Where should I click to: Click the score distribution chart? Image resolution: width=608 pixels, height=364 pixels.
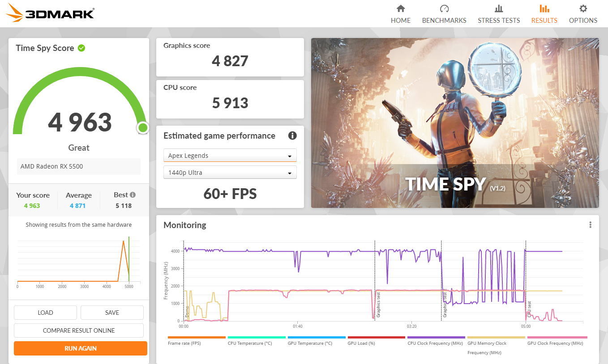(79, 263)
